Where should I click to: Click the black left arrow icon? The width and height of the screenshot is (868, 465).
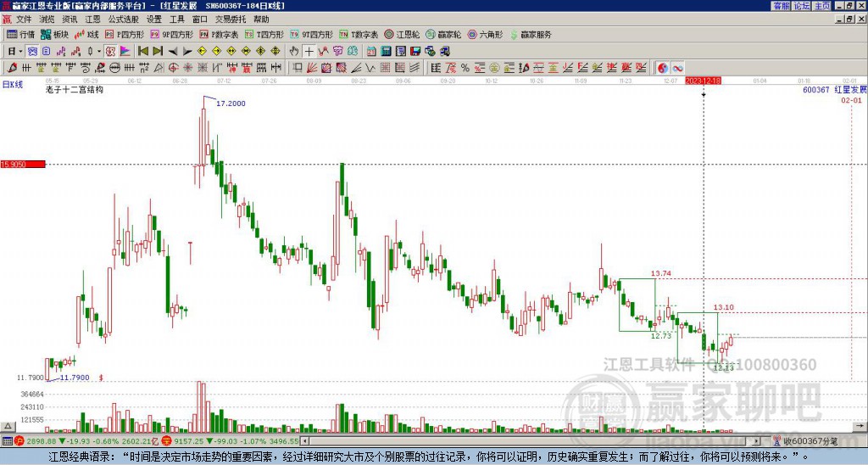(173, 52)
